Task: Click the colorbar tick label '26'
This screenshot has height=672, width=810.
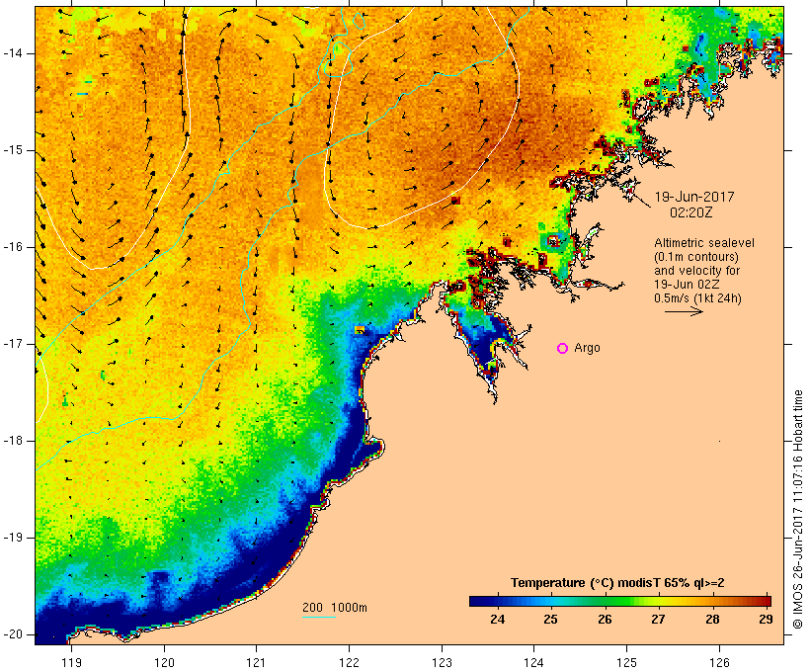Action: 605,620
